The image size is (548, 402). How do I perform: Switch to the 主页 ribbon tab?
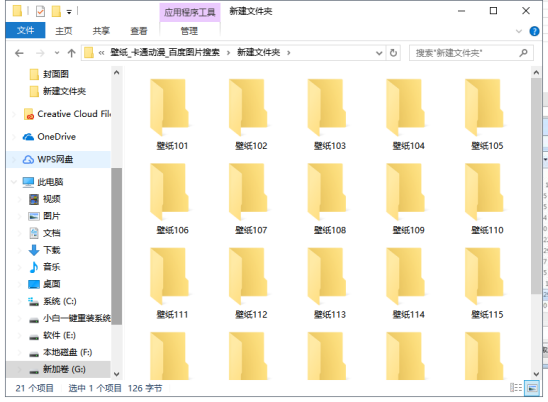point(64,31)
